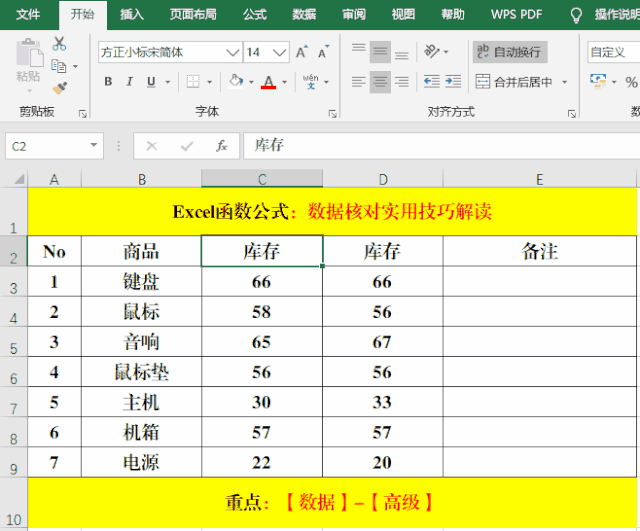
Task: Click the Insert Function fx icon
Action: pyautogui.click(x=221, y=146)
